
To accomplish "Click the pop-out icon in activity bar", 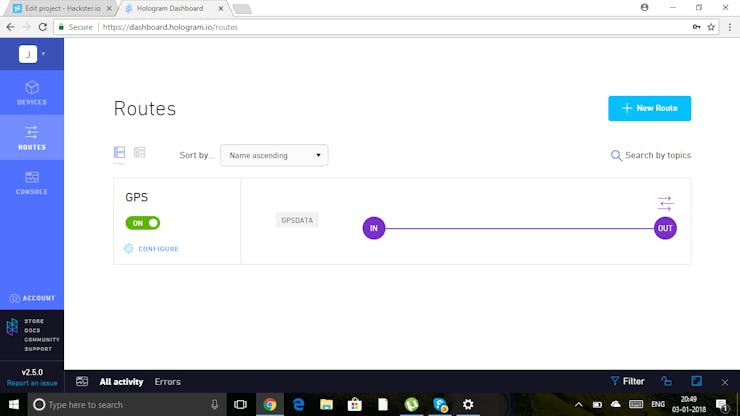I will click(666, 381).
